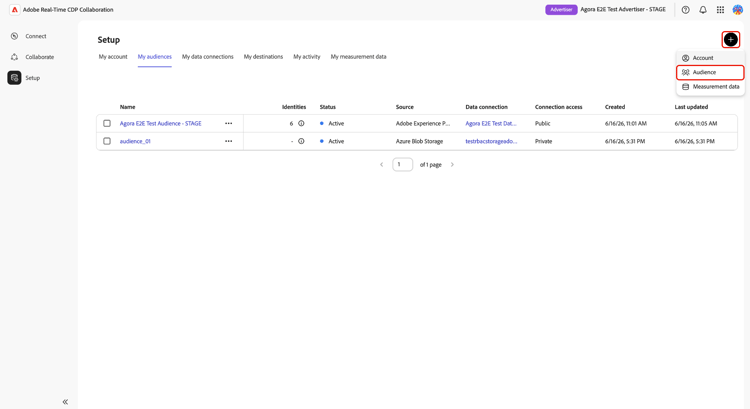Check the audience_01 row checkbox
Viewport: 750px width, 409px height.
107,141
